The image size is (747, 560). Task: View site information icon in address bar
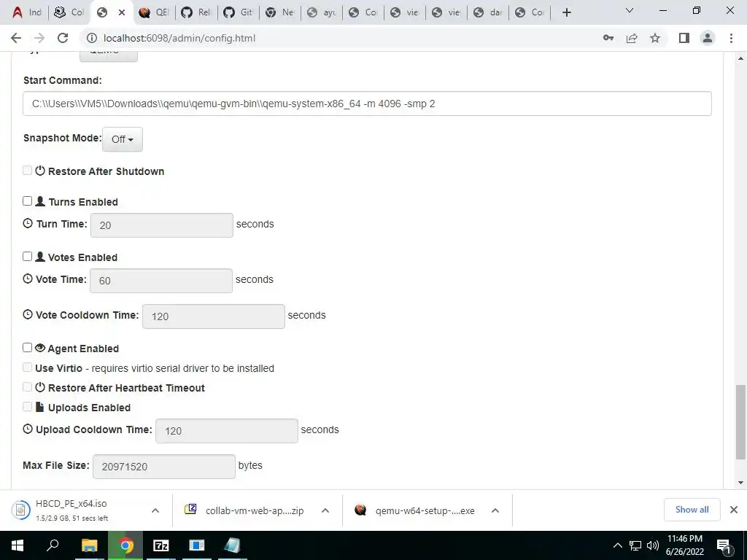[x=91, y=38]
